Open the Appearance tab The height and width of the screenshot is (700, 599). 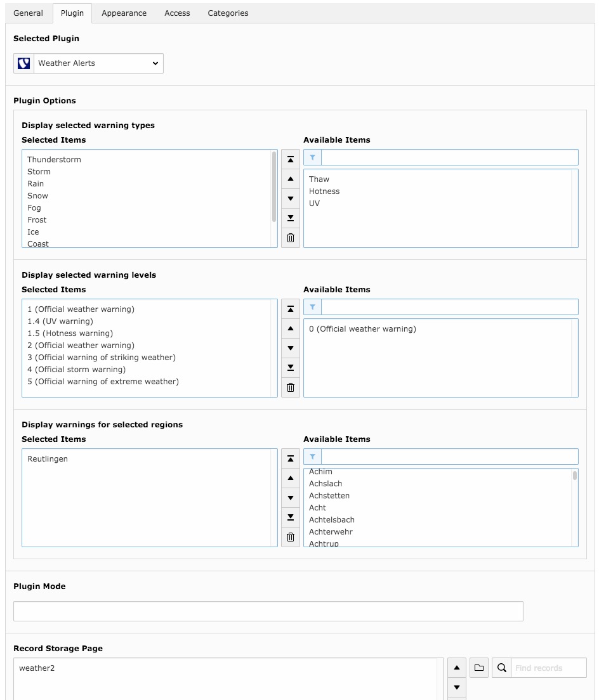point(124,13)
